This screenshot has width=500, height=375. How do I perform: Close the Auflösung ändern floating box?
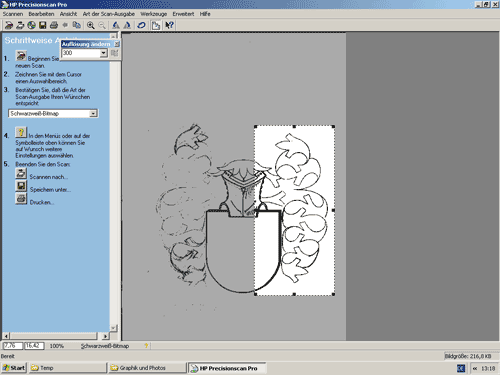pyautogui.click(x=117, y=44)
